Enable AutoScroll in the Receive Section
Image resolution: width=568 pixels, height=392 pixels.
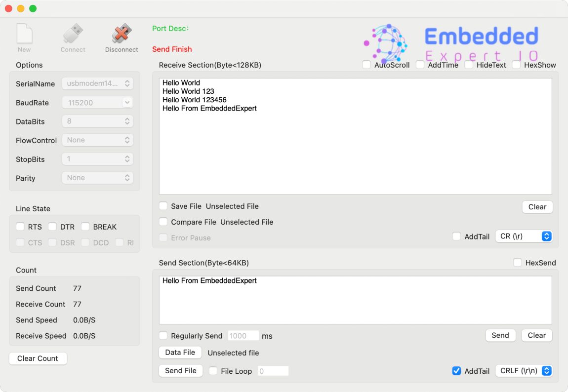coord(366,65)
